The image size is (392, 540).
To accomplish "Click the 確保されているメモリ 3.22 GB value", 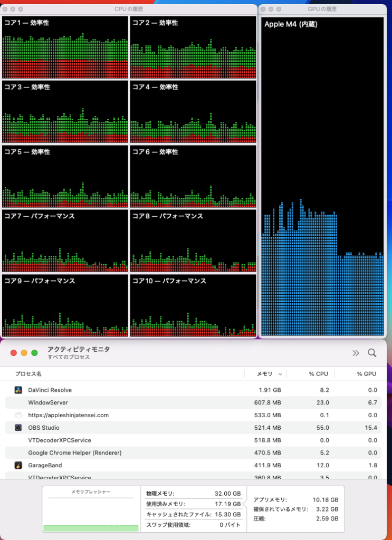I will point(327,509).
